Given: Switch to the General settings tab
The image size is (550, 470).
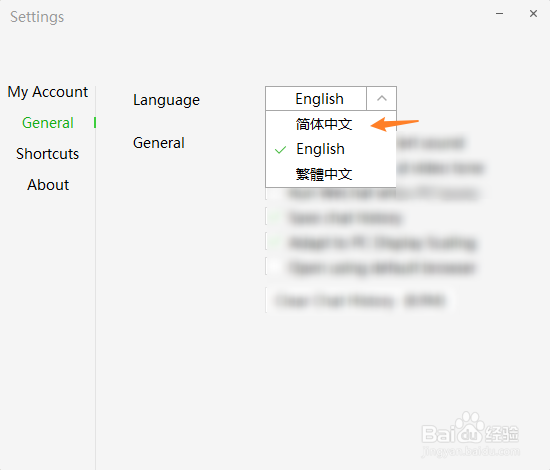Looking at the screenshot, I should 48,123.
